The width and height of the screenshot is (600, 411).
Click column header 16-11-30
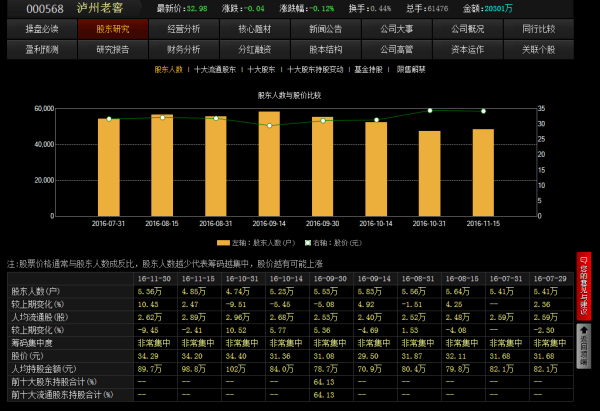[x=154, y=279]
